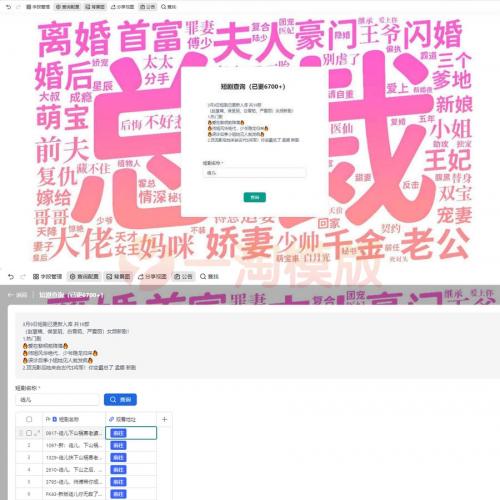
Task: Click the 前往 button in the 1329 row
Action: [x=118, y=457]
